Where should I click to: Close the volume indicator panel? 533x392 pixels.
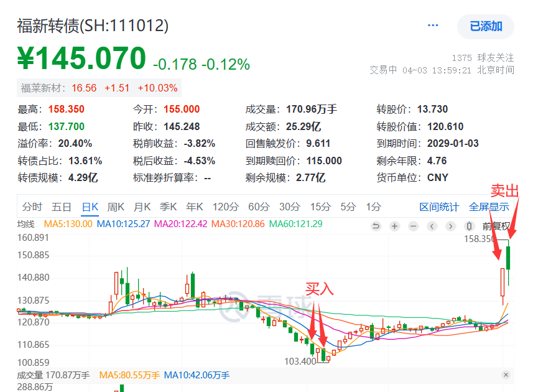pyautogui.click(x=506, y=375)
